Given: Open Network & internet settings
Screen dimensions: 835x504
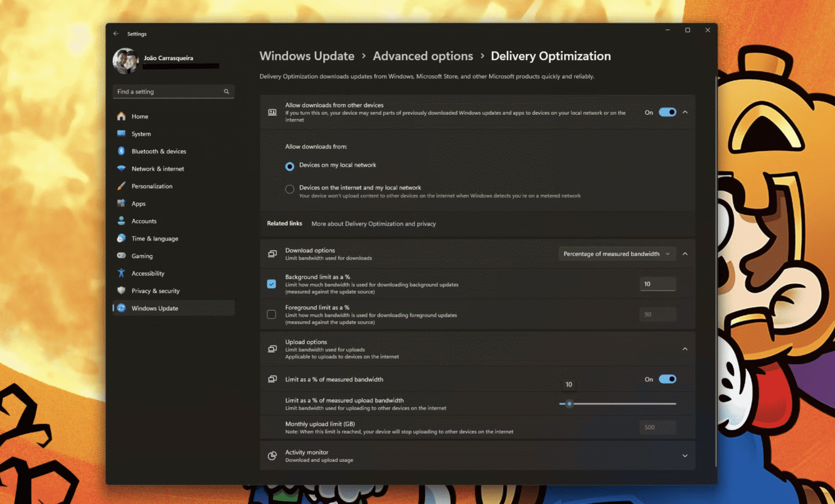Looking at the screenshot, I should point(174,169).
